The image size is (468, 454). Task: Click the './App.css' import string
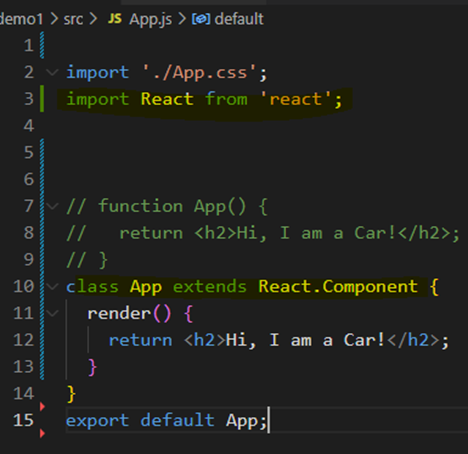199,73
